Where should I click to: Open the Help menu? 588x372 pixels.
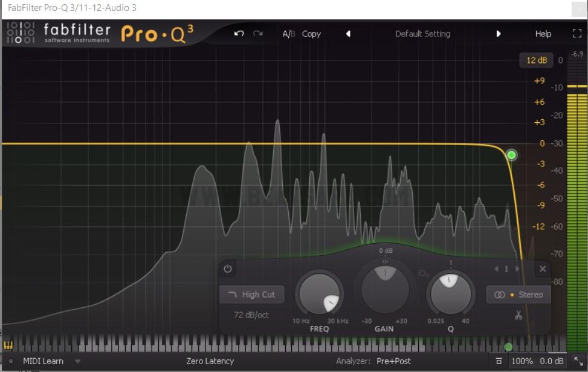[x=543, y=34]
